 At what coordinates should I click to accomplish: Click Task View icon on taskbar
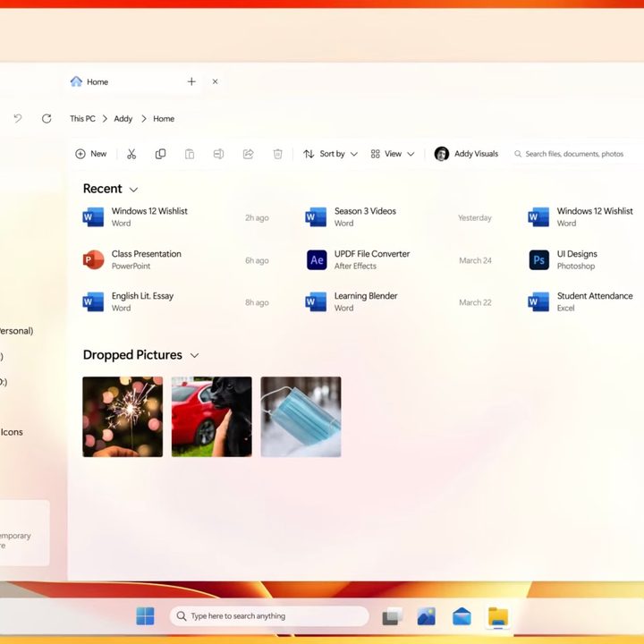pos(392,616)
